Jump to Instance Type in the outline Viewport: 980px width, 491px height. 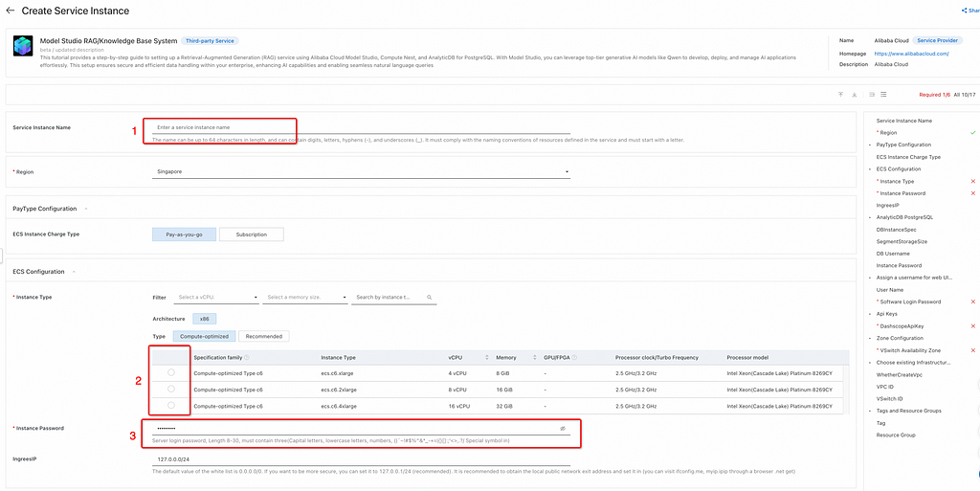click(x=895, y=181)
